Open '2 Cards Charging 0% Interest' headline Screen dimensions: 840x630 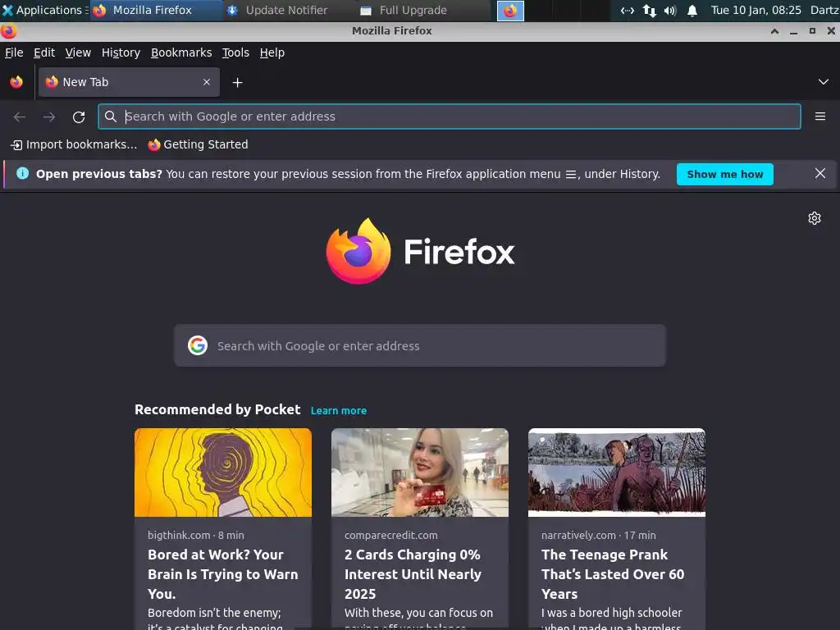[x=413, y=573]
